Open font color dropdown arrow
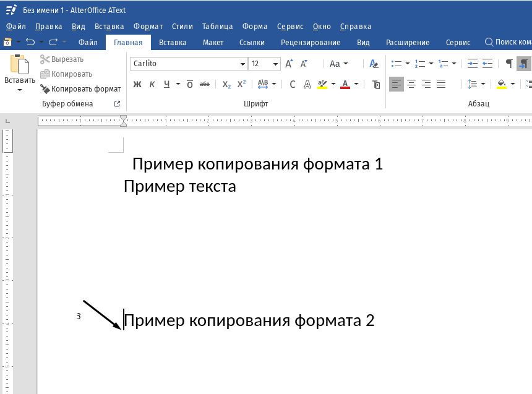The height and width of the screenshot is (394, 532). [356, 84]
